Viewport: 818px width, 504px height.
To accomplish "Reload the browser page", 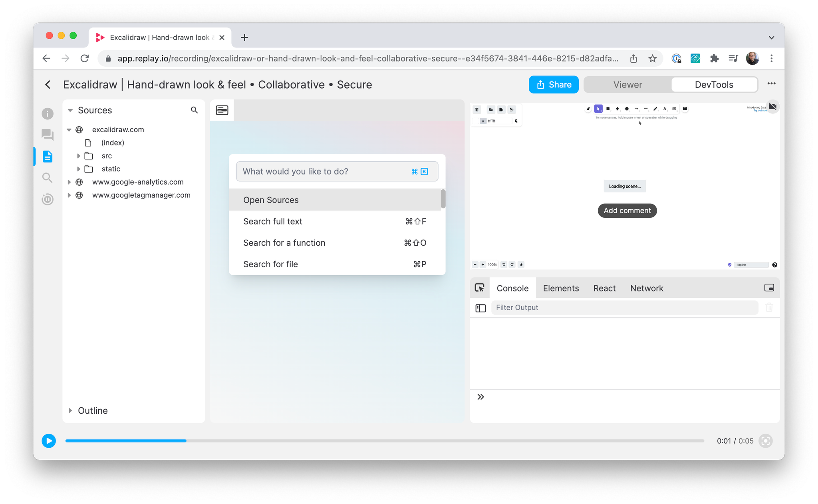I will [x=85, y=59].
